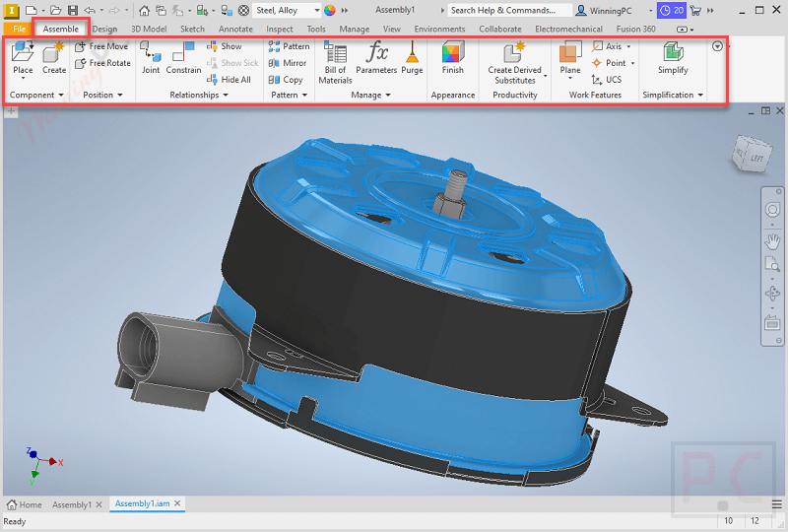This screenshot has width=788, height=532.
Task: Click the Search Help & Commands field
Action: pos(509,10)
